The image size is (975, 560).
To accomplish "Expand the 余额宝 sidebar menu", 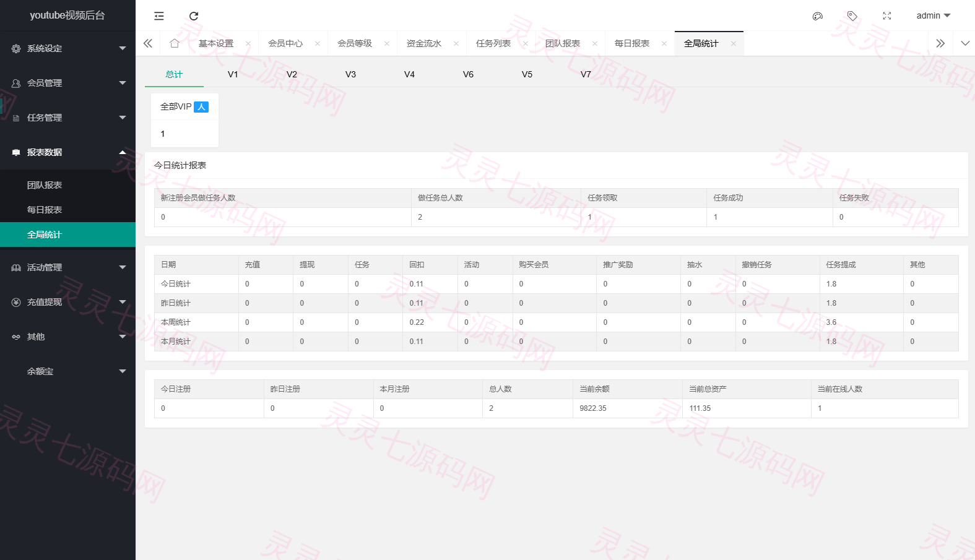I will 67,371.
